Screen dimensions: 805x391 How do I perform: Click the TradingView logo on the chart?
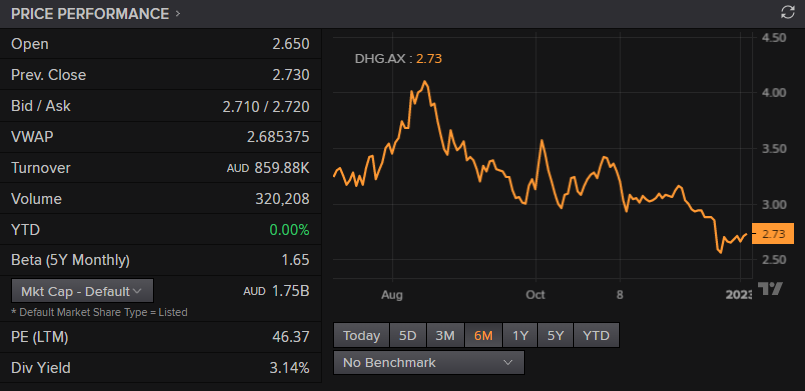coord(771,289)
